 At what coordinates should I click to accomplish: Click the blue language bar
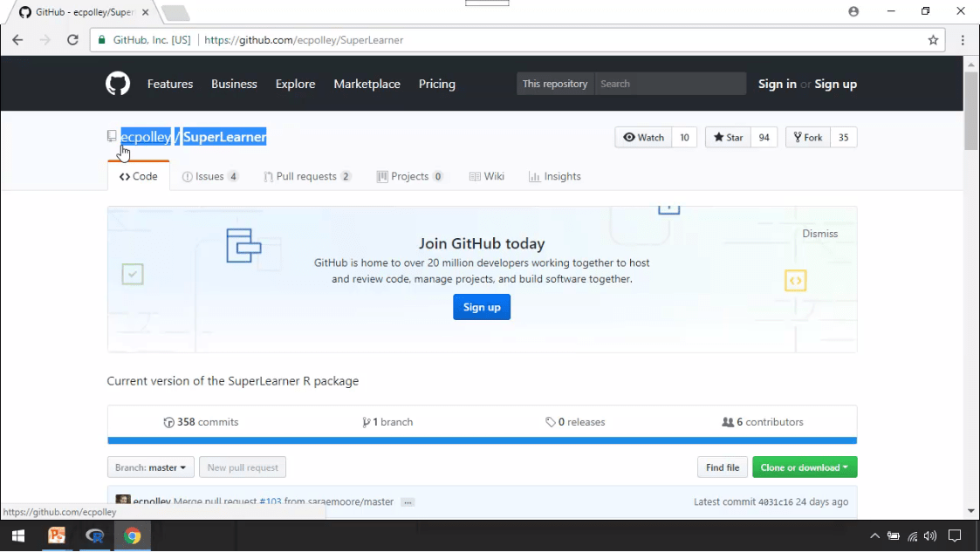pos(482,440)
